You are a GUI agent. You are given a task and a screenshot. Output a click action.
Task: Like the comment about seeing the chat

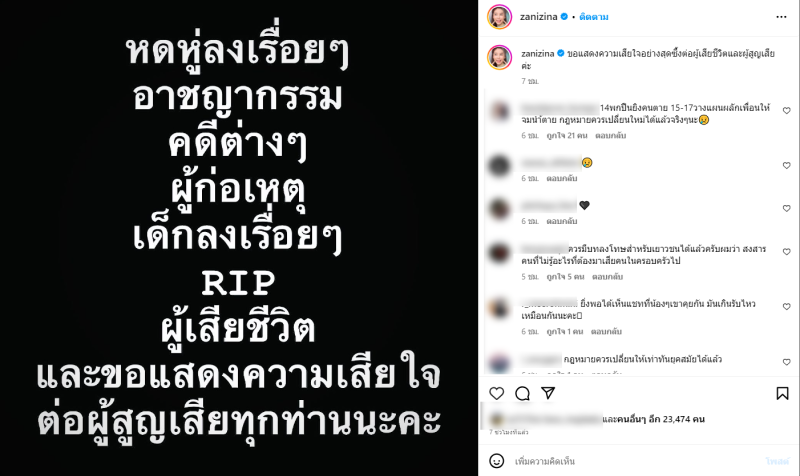[787, 307]
